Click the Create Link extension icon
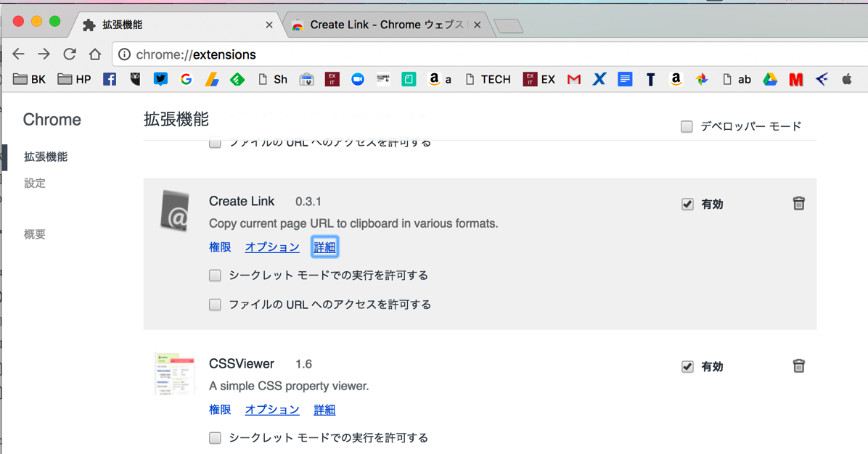This screenshot has width=868, height=454. pyautogui.click(x=175, y=211)
